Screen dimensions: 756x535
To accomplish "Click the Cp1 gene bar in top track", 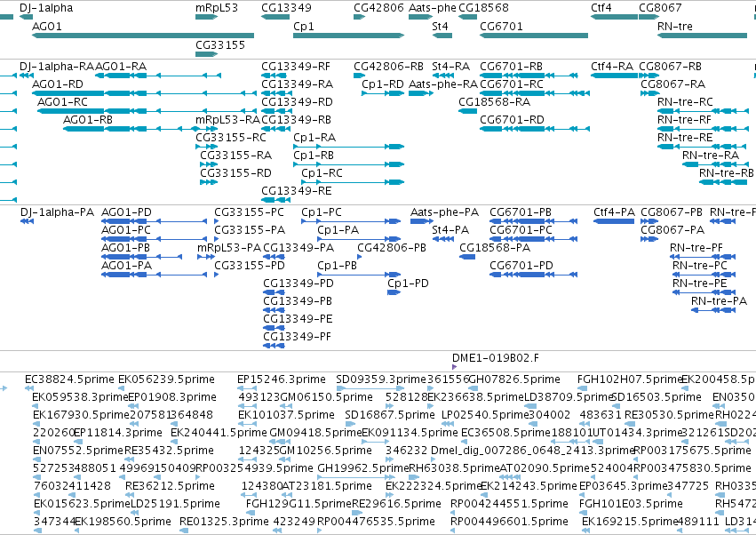I will tap(348, 36).
